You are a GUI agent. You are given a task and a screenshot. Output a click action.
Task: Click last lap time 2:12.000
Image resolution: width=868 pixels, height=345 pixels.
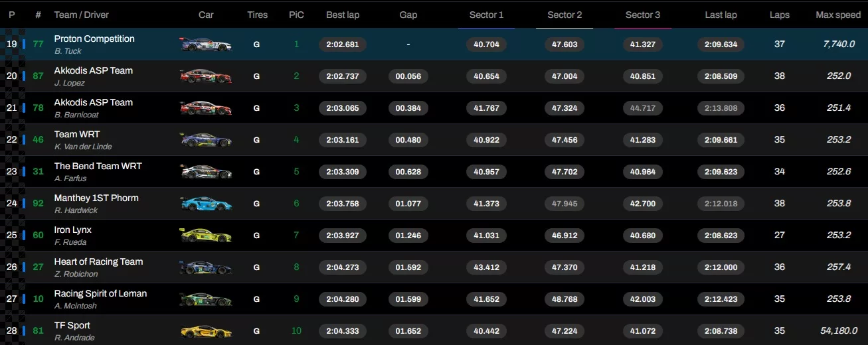click(721, 267)
